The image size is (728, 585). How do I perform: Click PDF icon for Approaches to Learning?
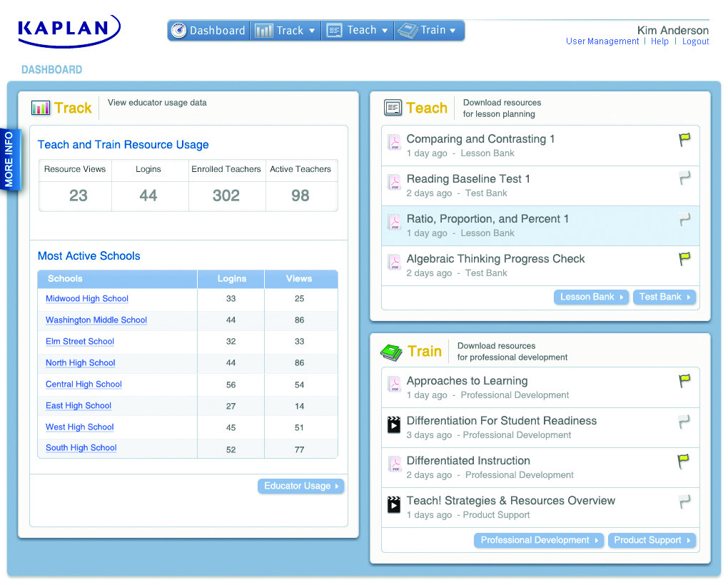tap(394, 384)
